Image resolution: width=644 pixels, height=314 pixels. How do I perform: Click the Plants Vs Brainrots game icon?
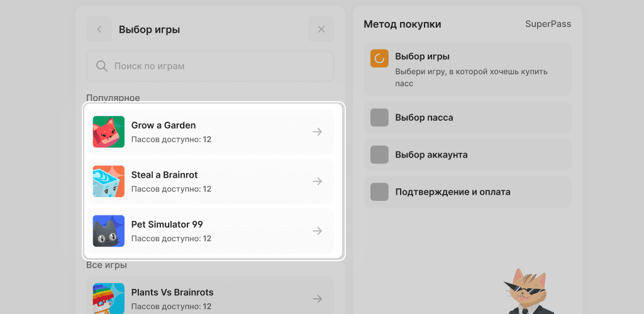[x=109, y=298]
